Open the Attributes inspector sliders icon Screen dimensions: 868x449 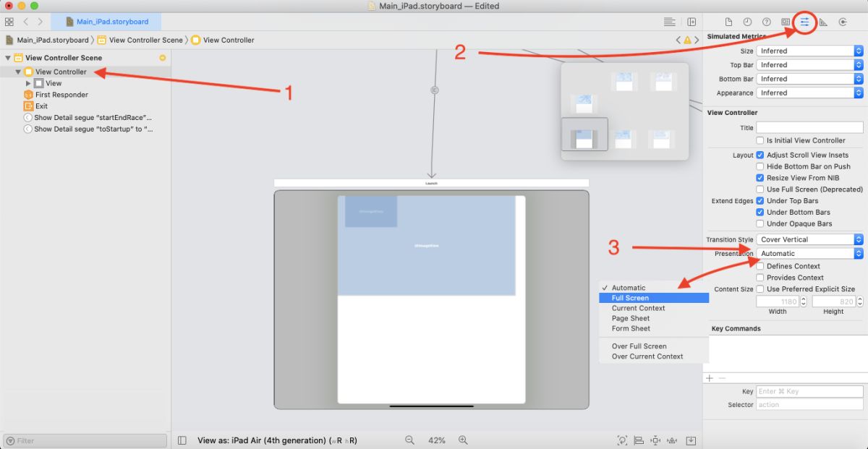tap(804, 22)
